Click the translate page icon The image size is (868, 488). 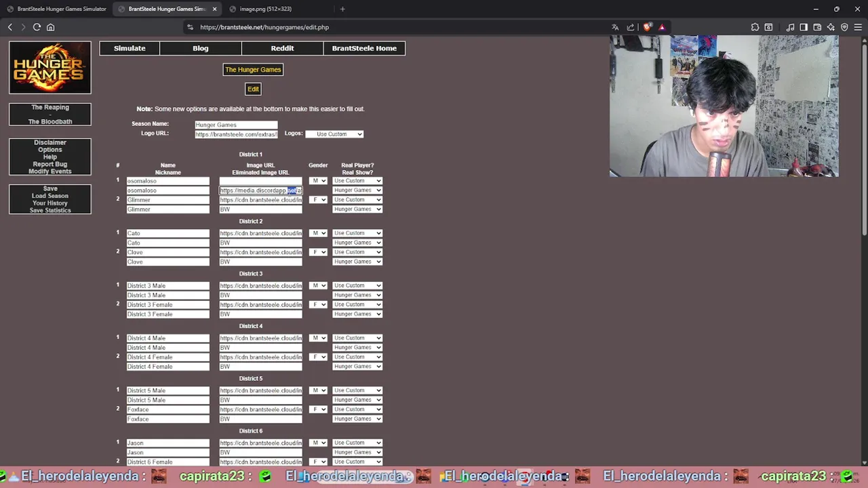(x=615, y=27)
